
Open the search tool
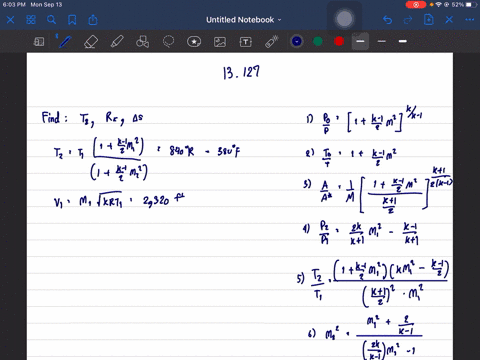pos(51,20)
